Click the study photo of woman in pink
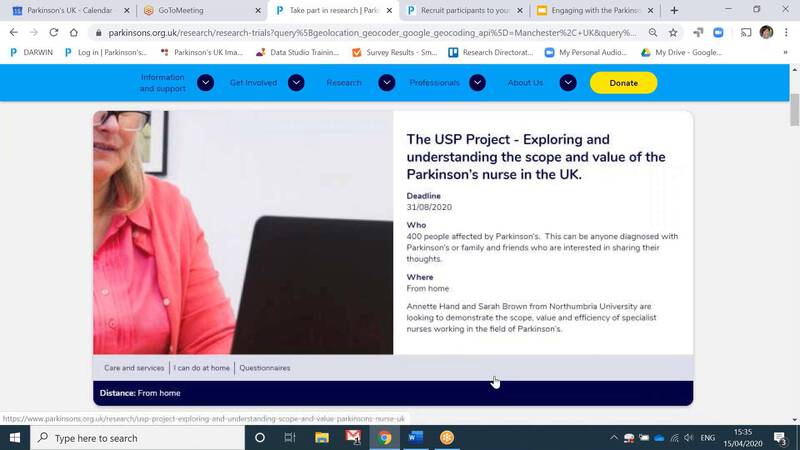Screen dimensions: 800x450 pos(243,233)
